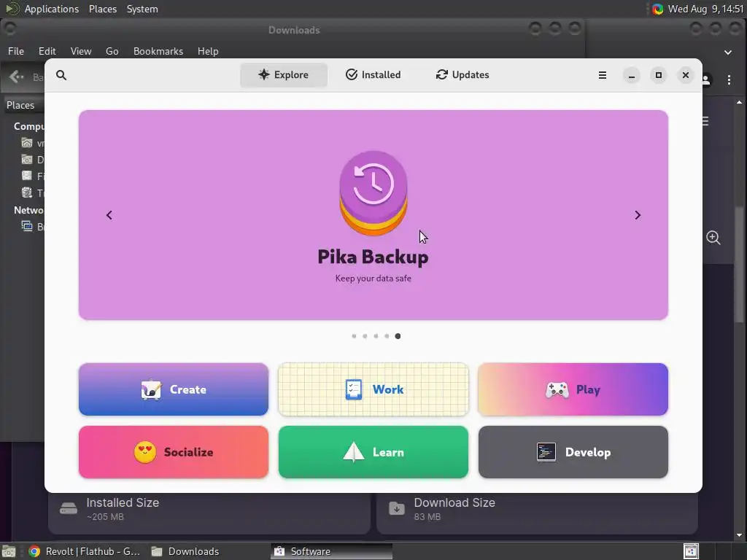
Task: Expand the chevron dropdown in browser window
Action: click(x=728, y=52)
